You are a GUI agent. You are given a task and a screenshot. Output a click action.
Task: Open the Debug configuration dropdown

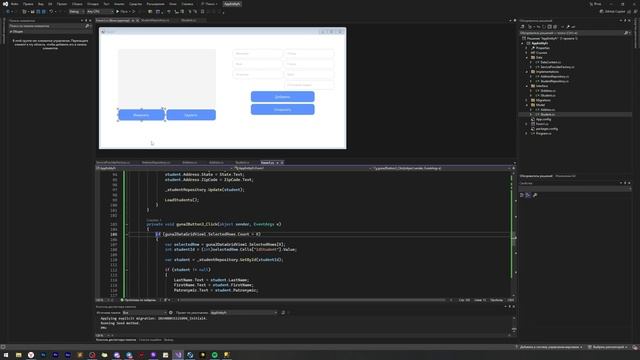(x=76, y=11)
